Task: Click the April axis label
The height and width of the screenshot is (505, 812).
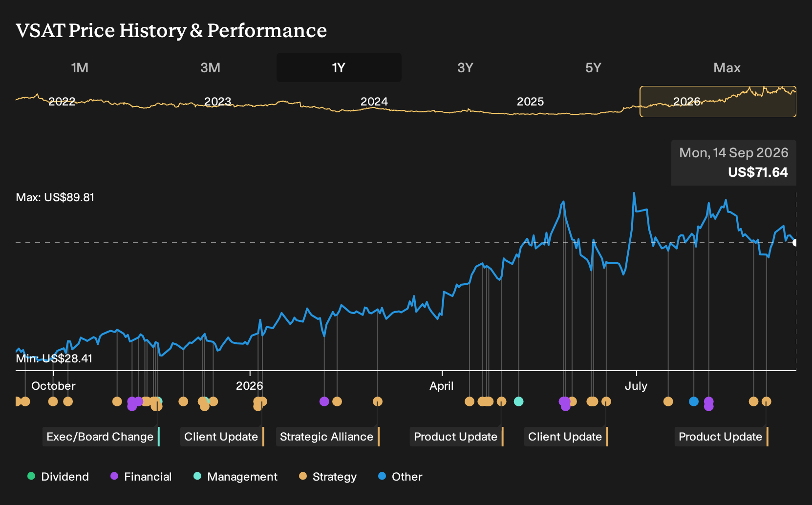Action: pos(442,386)
